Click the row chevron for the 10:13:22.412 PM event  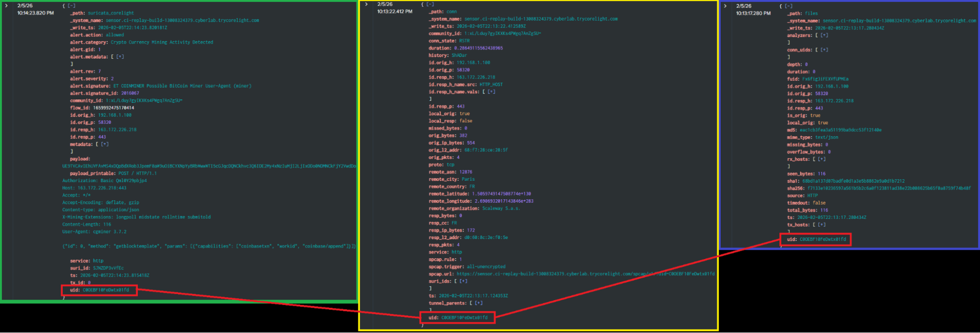point(366,4)
